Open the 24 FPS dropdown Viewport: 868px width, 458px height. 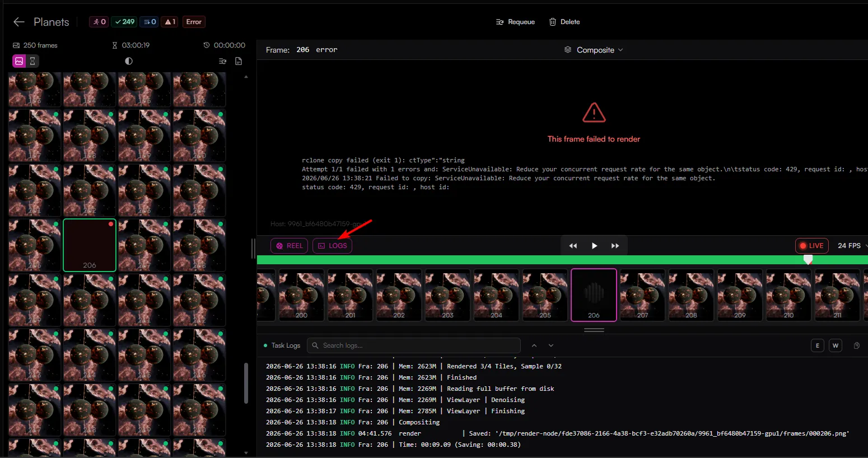[x=852, y=246]
